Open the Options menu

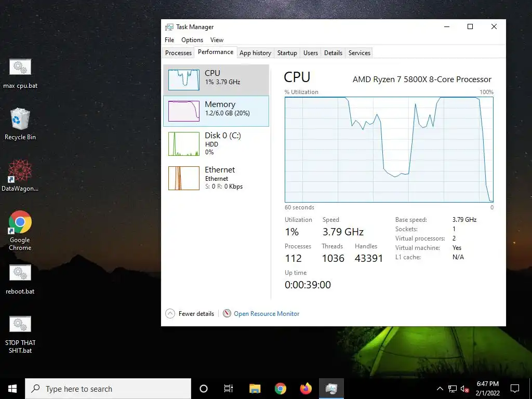(x=192, y=40)
